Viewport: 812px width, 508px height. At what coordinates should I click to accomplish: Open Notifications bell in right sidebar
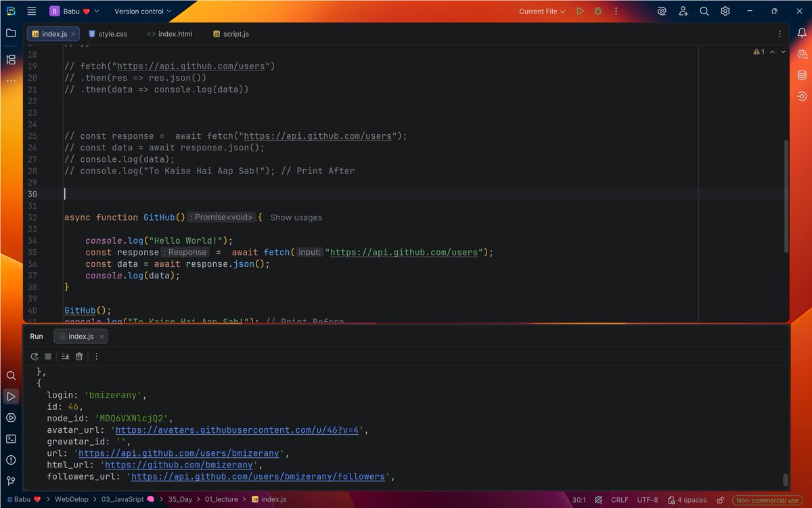pos(803,33)
